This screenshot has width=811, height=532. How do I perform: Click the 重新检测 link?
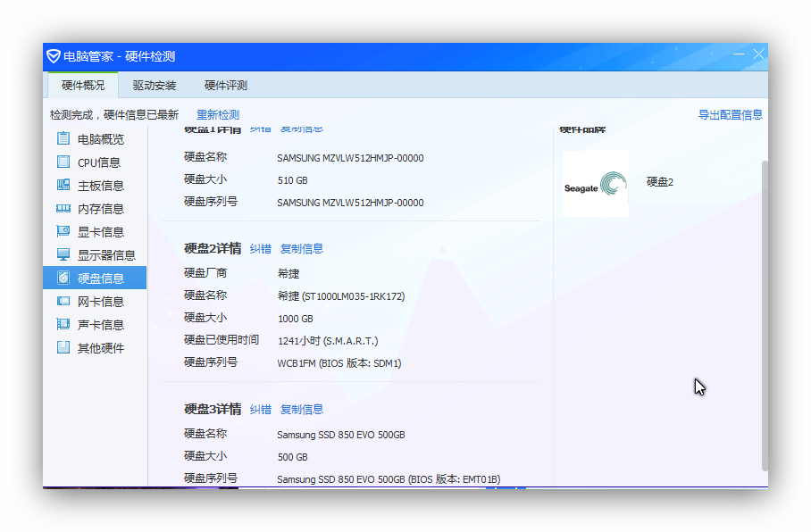coord(218,115)
